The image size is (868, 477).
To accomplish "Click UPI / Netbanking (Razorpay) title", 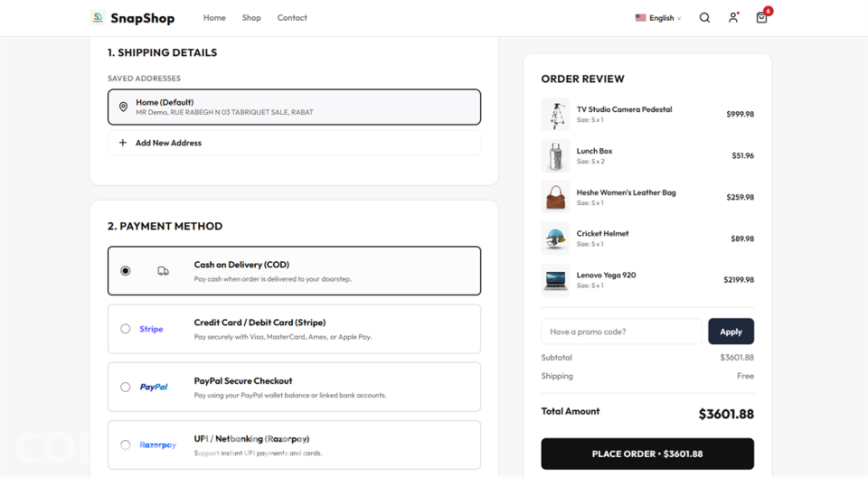I will coord(251,439).
